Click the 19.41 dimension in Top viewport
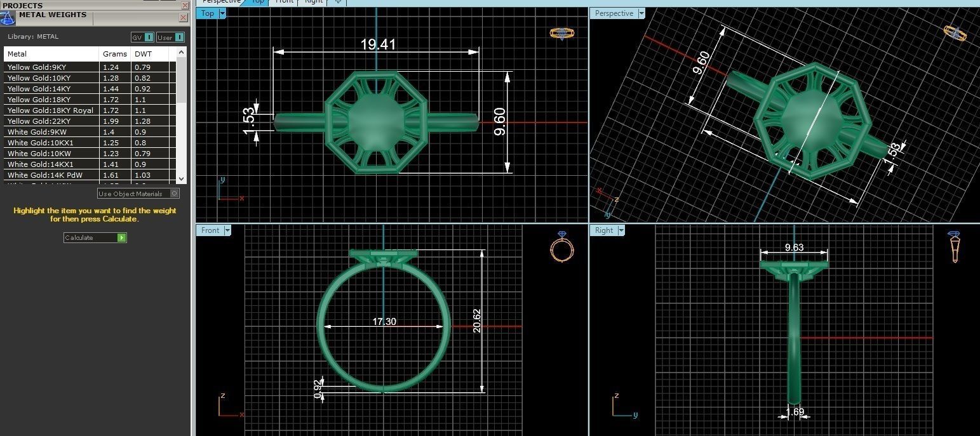The height and width of the screenshot is (436, 980). tap(378, 44)
